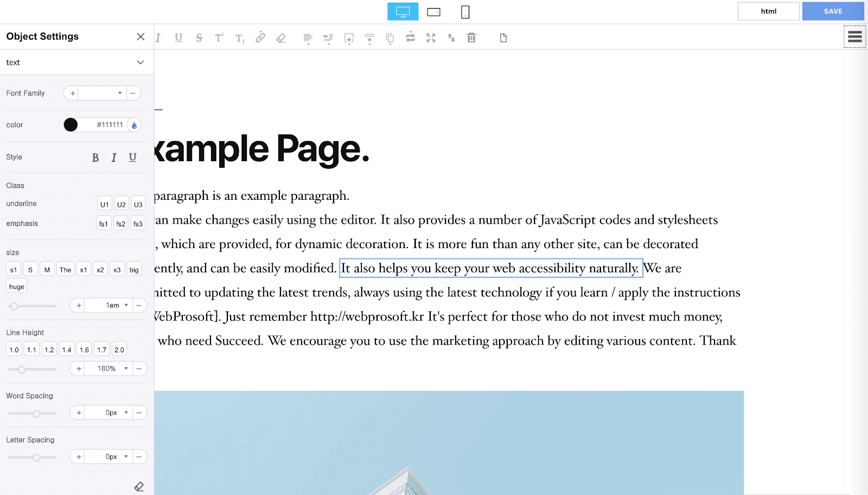Viewport: 868px width, 495px height.
Task: Increase Font Family with plus button
Action: click(x=72, y=93)
